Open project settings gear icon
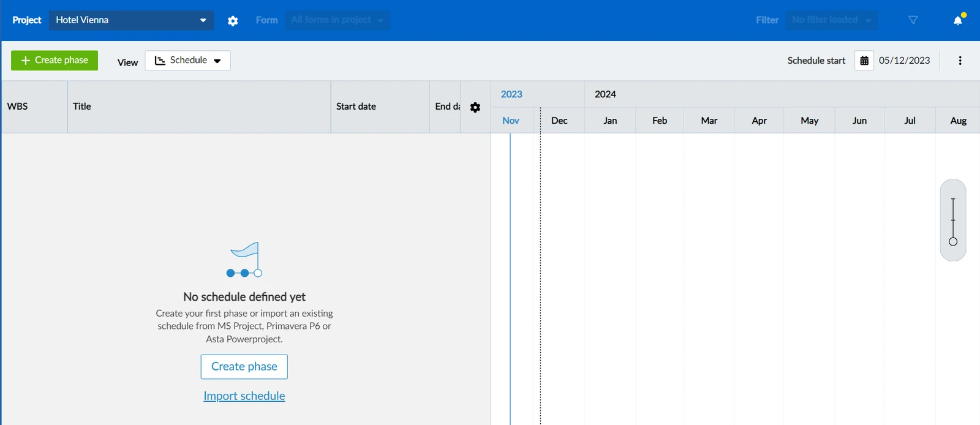This screenshot has width=980, height=425. pos(233,21)
